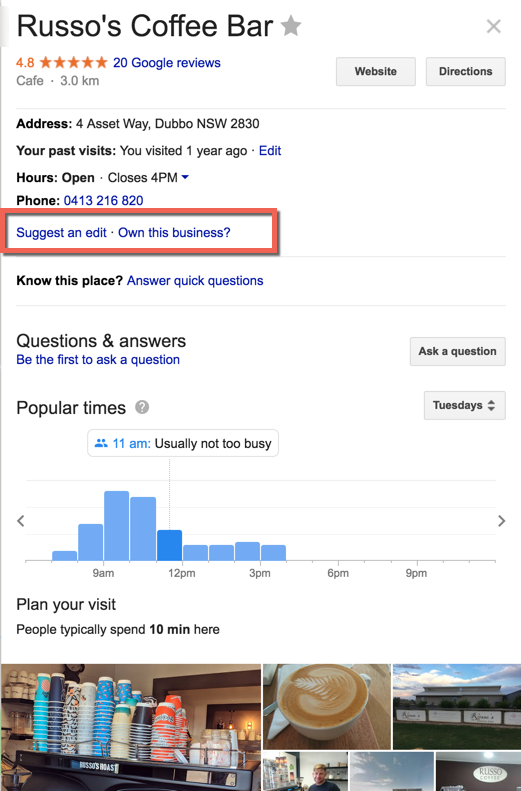Image resolution: width=521 pixels, height=791 pixels.
Task: Click the Ask a question button
Action: point(457,351)
